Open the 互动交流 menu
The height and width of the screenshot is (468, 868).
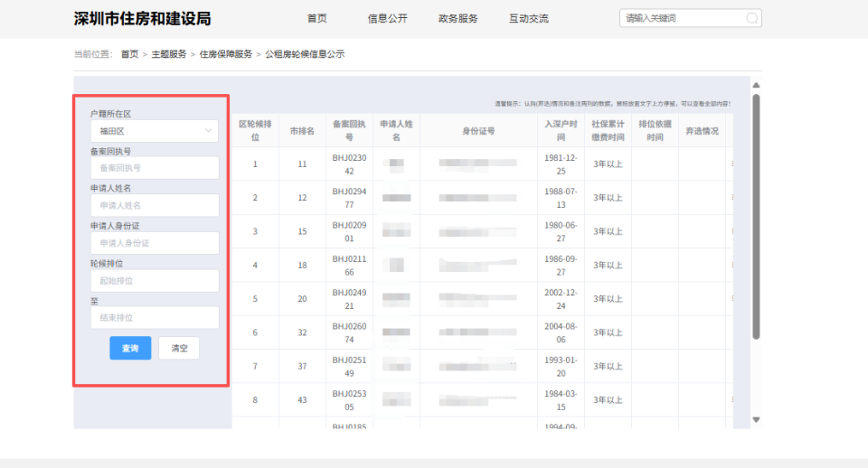(x=529, y=18)
